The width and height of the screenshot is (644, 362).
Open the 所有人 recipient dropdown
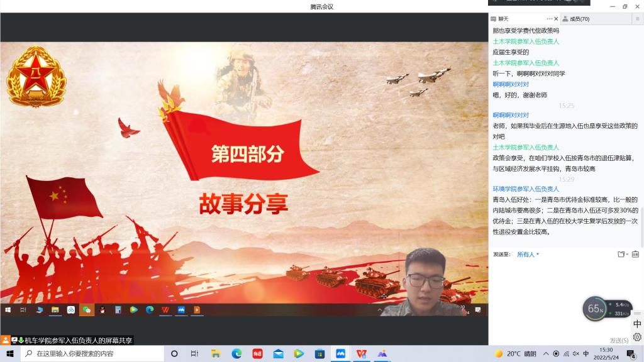pos(527,255)
